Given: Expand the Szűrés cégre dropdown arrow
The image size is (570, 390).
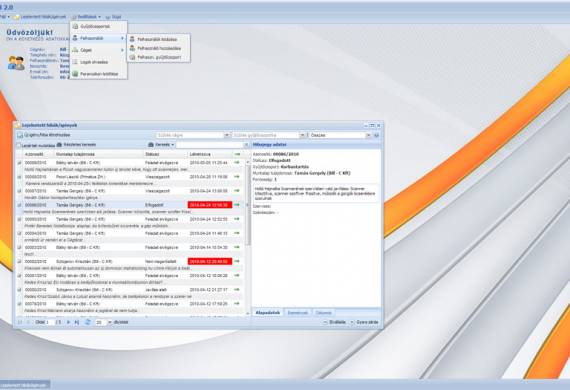Looking at the screenshot, I should [226, 135].
